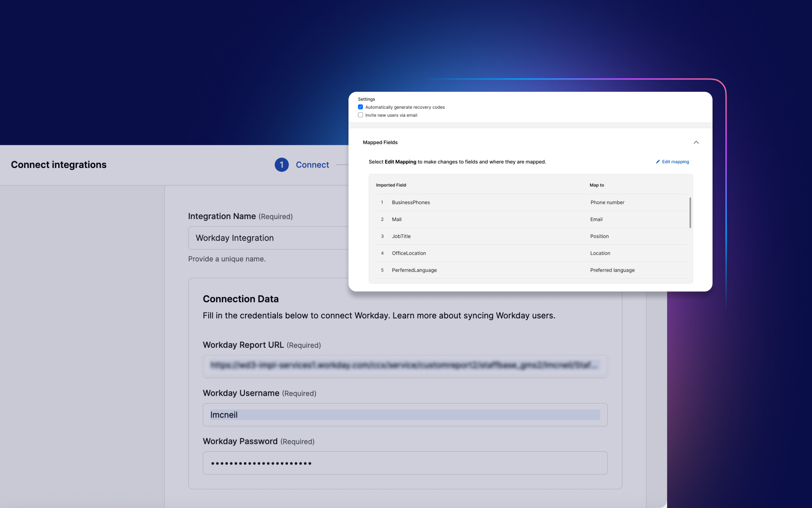The width and height of the screenshot is (812, 508).
Task: Uncheck Automatically generate recovery codes checkbox
Action: 360,107
